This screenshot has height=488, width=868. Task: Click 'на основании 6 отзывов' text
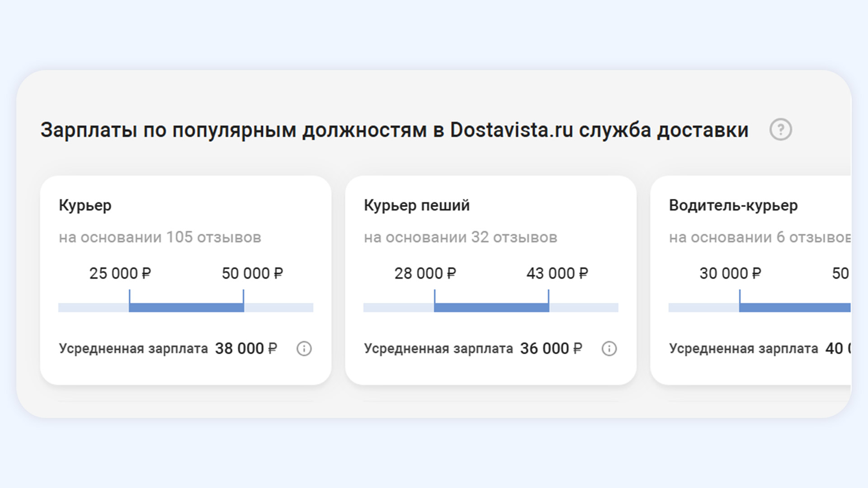pyautogui.click(x=760, y=237)
